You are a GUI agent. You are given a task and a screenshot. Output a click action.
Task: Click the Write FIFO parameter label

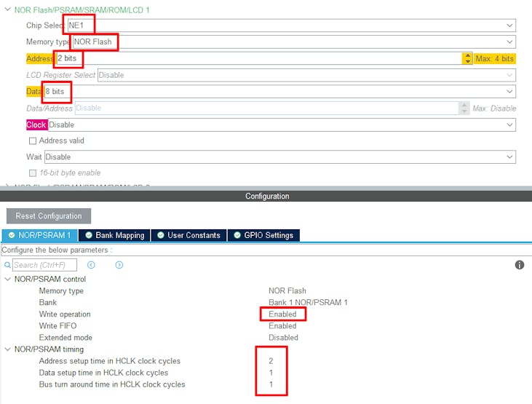[x=57, y=326]
